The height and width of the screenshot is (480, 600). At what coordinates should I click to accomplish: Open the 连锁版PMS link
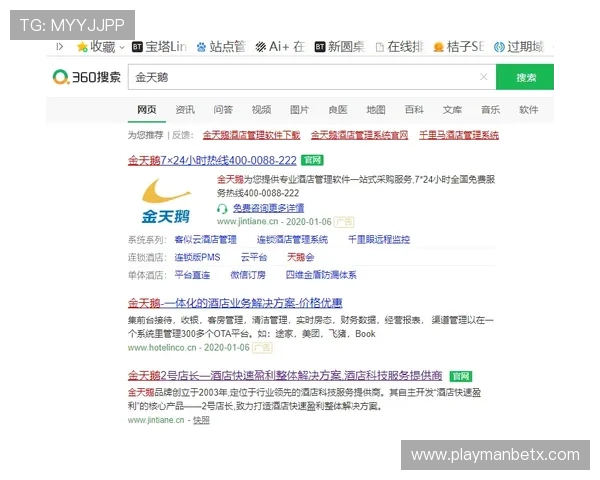point(197,257)
